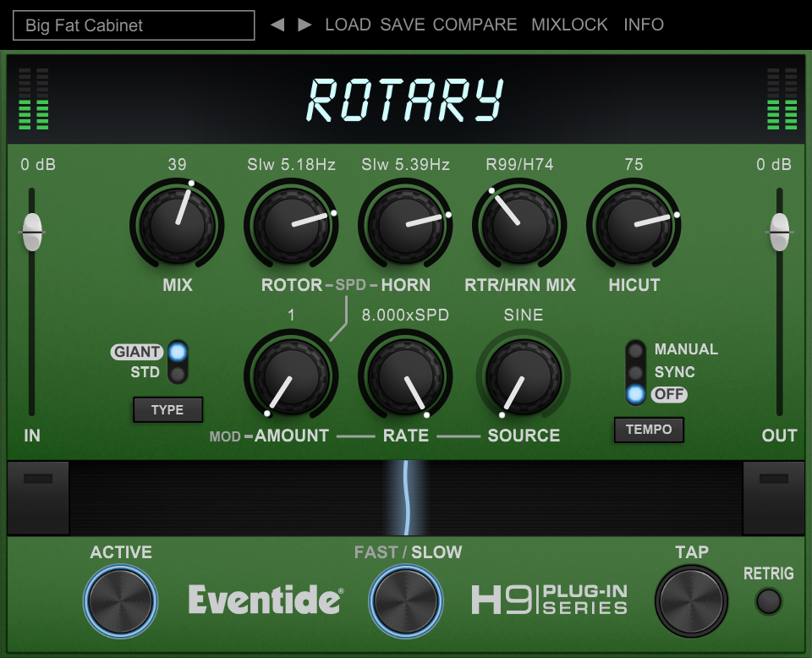
Task: Click the mod SOURCE knob
Action: click(x=523, y=376)
